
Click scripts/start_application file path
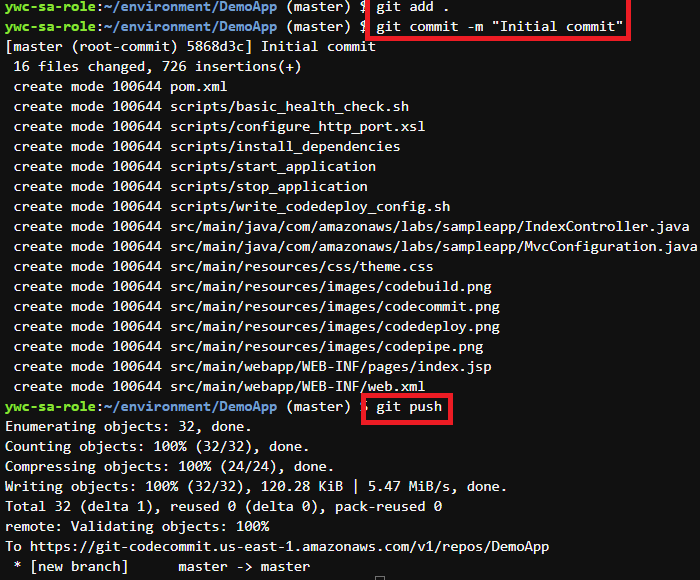pyautogui.click(x=273, y=167)
